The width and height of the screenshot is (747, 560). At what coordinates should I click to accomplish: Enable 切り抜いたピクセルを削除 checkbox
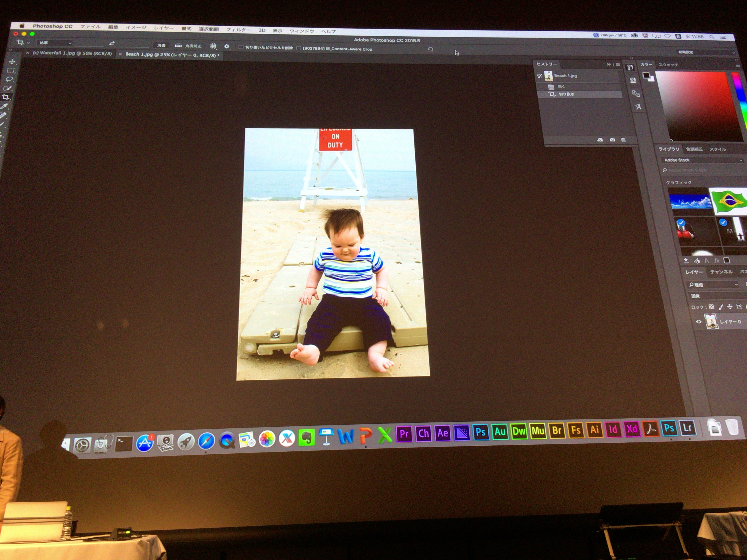pos(241,47)
